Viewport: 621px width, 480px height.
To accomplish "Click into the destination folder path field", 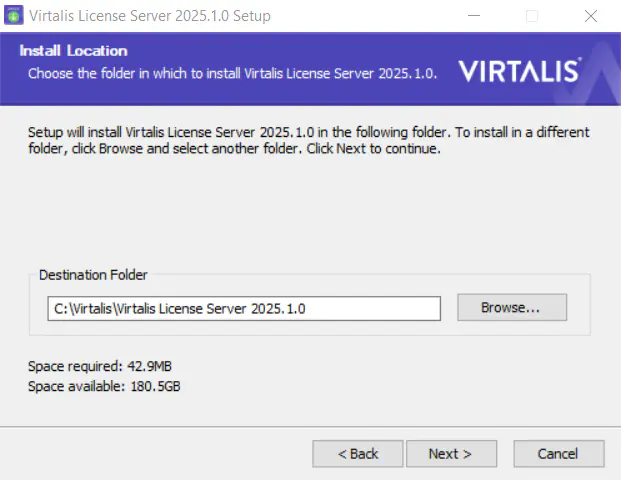I will pyautogui.click(x=244, y=309).
